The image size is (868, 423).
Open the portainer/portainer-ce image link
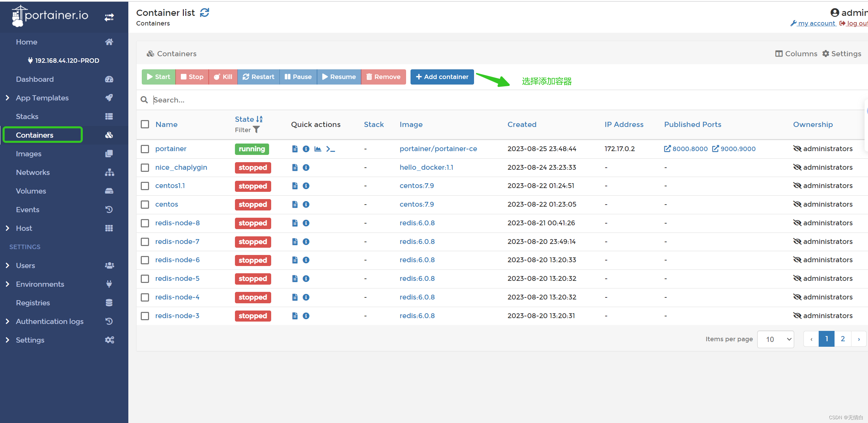[x=438, y=149]
